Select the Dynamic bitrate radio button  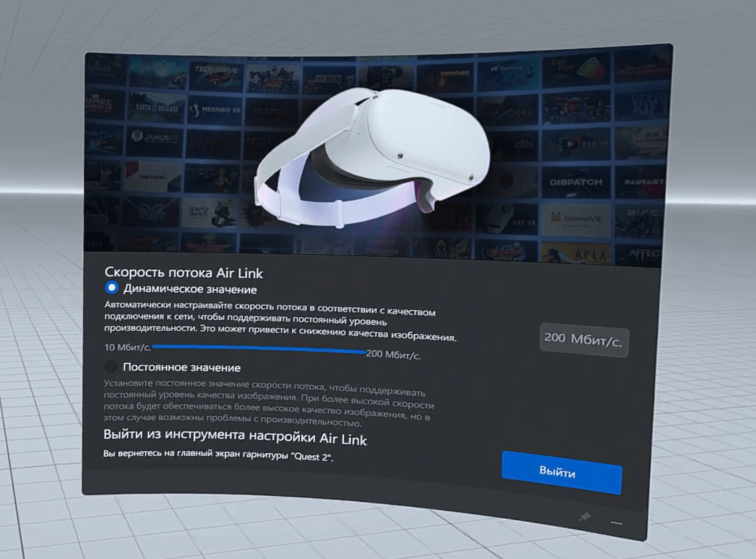point(112,288)
